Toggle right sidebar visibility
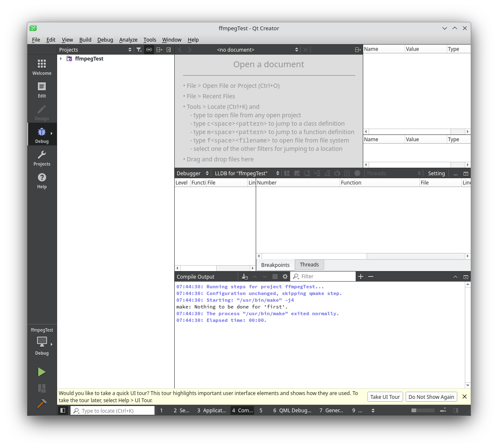Image resolution: width=498 pixels, height=448 pixels. click(x=456, y=411)
